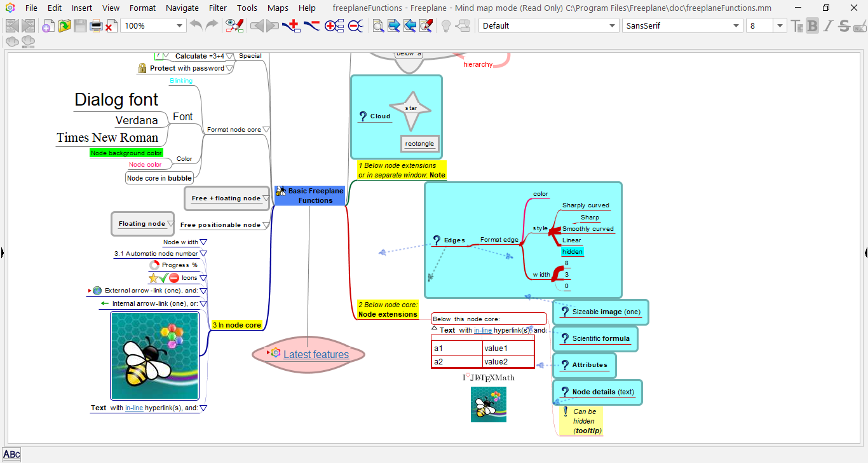Open the Default style dropdown

pyautogui.click(x=613, y=26)
